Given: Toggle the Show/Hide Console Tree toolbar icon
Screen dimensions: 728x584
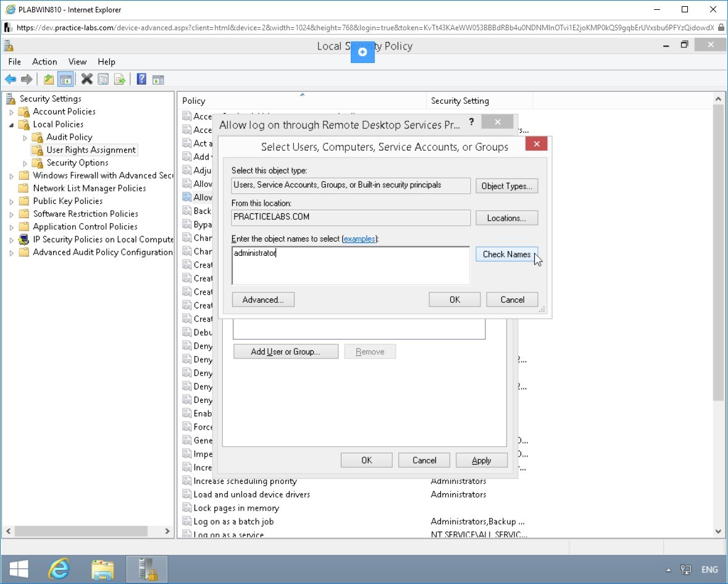Looking at the screenshot, I should 65,80.
